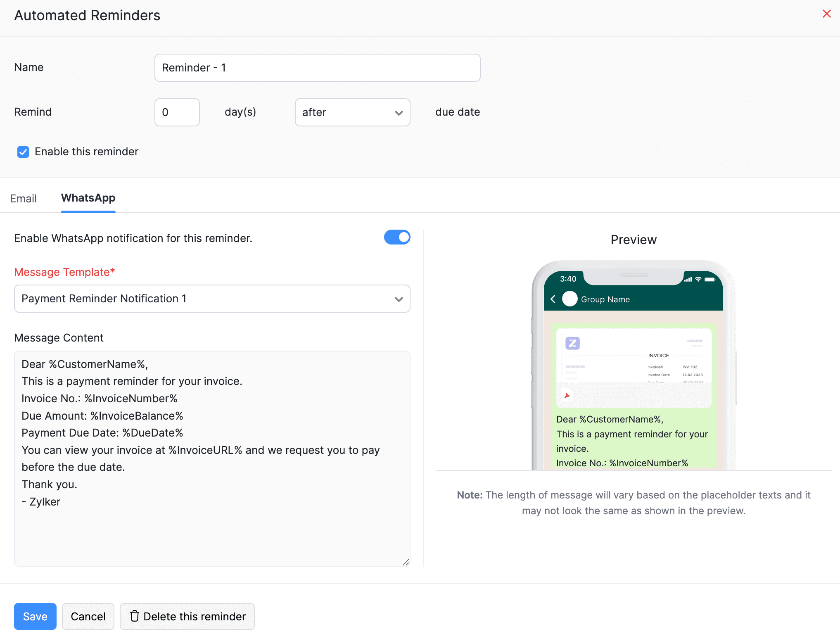Click the PDF icon in the invoice preview
840x641 pixels.
click(x=567, y=395)
